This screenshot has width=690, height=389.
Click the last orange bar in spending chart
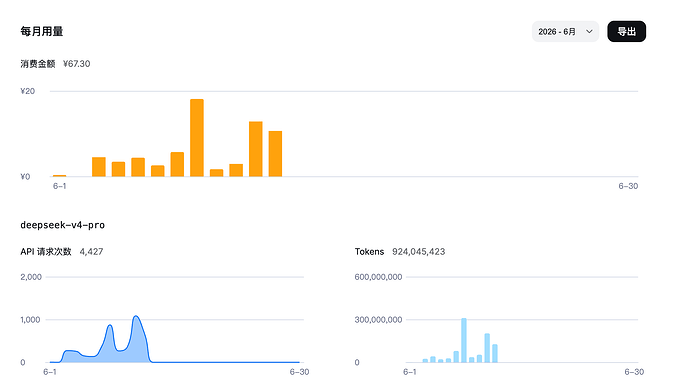pyautogui.click(x=275, y=154)
